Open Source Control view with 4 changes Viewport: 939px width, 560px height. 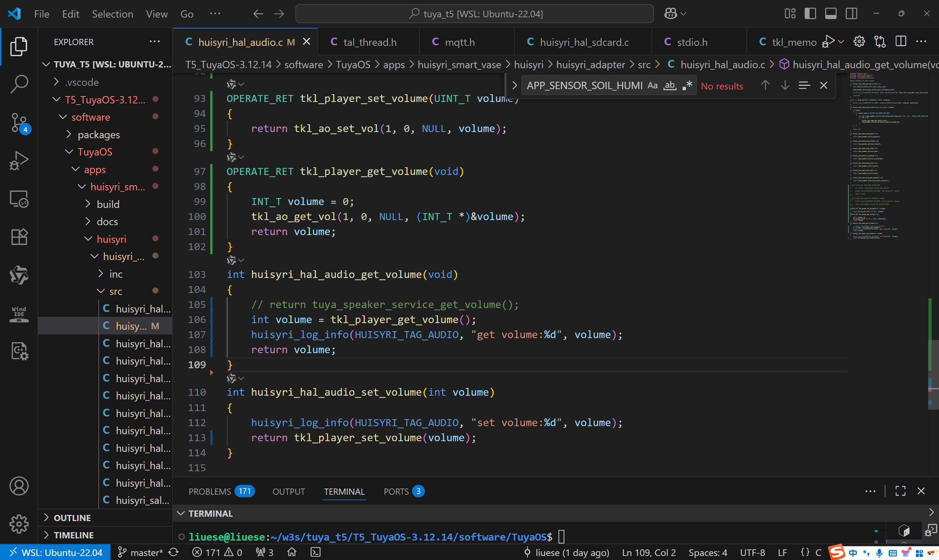pyautogui.click(x=19, y=122)
